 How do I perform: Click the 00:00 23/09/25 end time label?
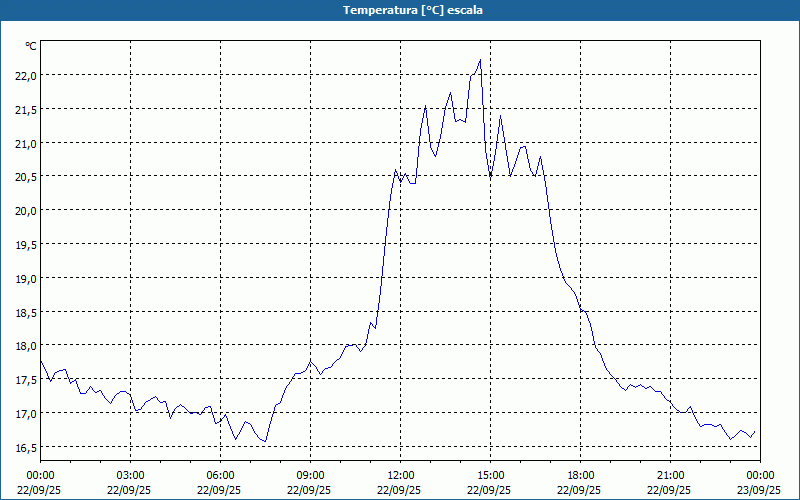pyautogui.click(x=760, y=482)
